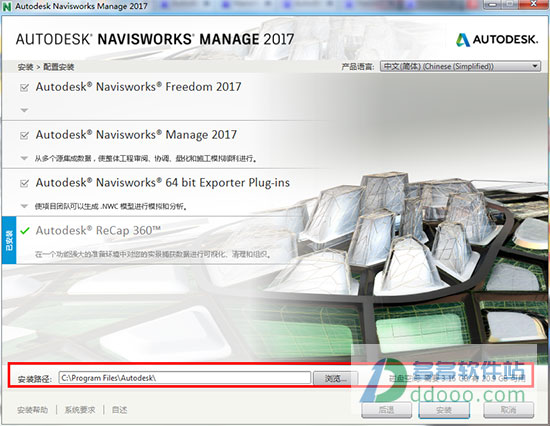Close the installer window
Image resolution: width=550 pixels, height=426 pixels.
[x=534, y=4]
